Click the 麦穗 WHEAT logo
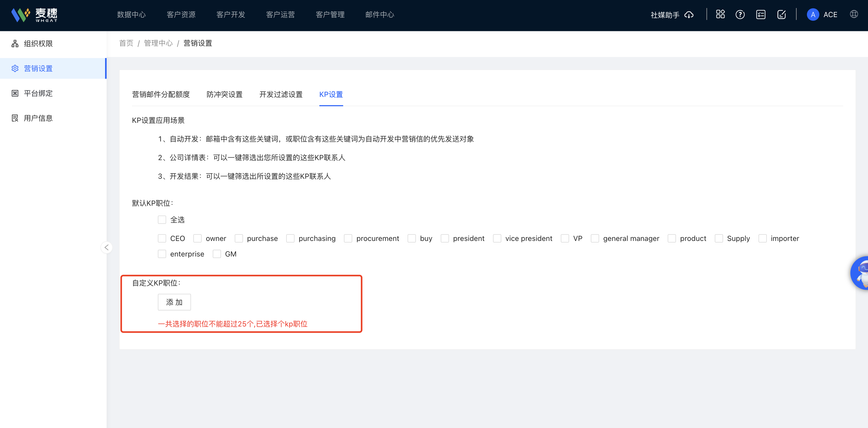Viewport: 868px width, 428px height. tap(34, 15)
